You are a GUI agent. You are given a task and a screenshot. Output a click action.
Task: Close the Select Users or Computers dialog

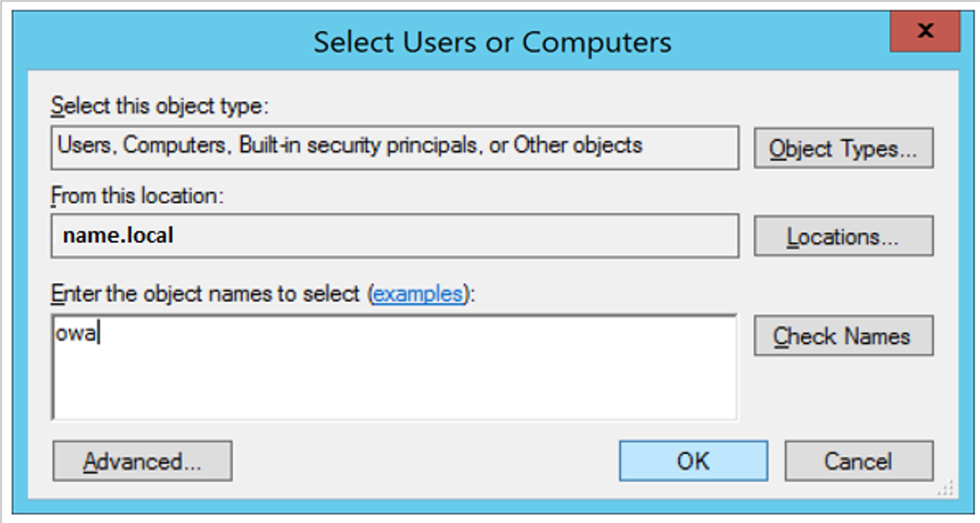pyautogui.click(x=925, y=32)
